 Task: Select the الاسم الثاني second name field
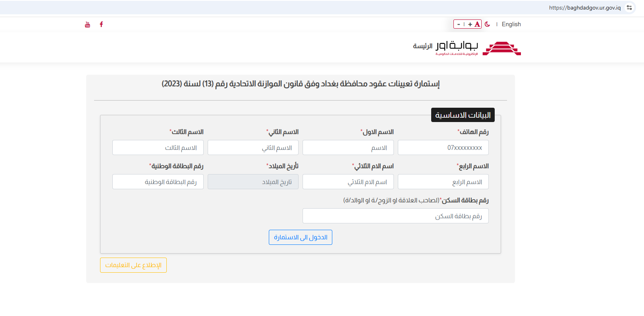(x=253, y=147)
